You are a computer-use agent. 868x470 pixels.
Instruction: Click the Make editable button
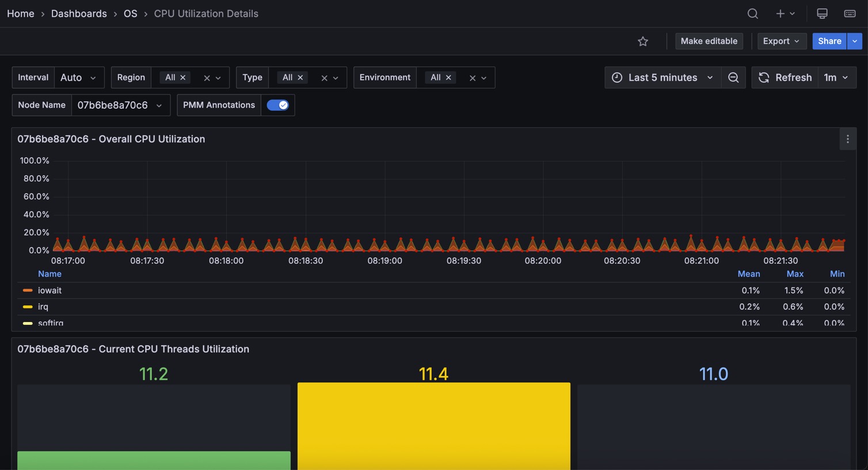(709, 41)
